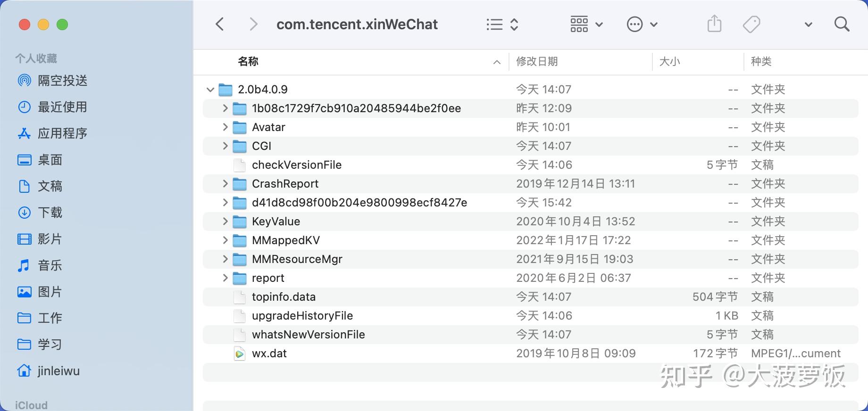Select the wx.dat file
This screenshot has width=868, height=411.
point(269,353)
